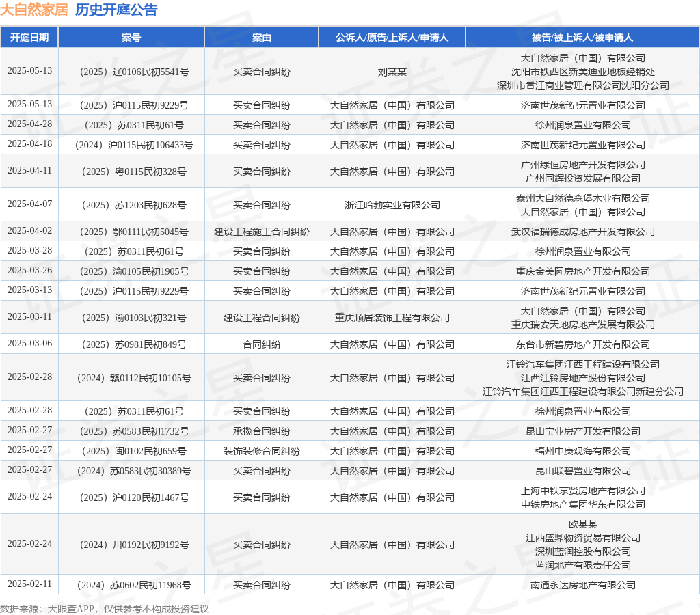The image size is (700, 615).
Task: Click date 2025-04-28
Action: pyautogui.click(x=29, y=124)
